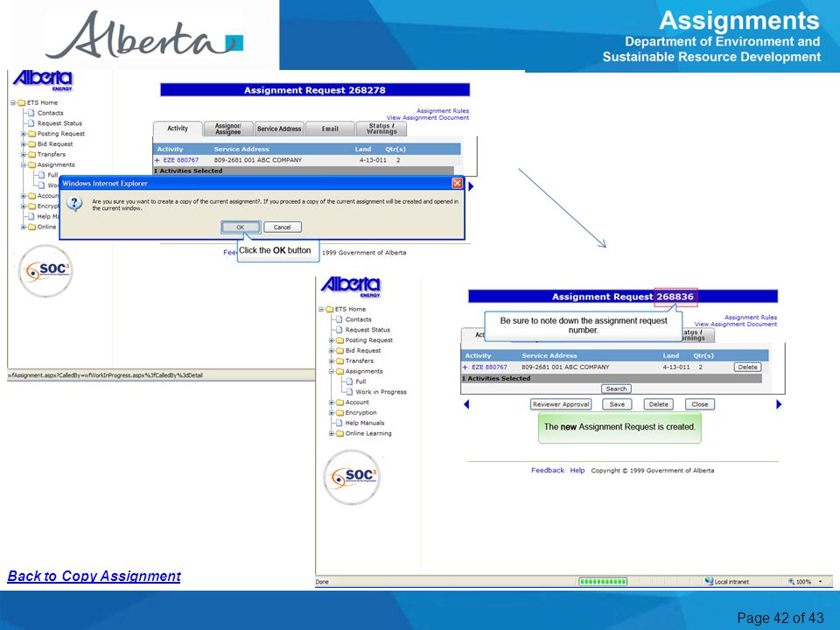Screen dimensions: 840x630
Task: Click the SOC logo in the lower window
Action: (x=353, y=477)
